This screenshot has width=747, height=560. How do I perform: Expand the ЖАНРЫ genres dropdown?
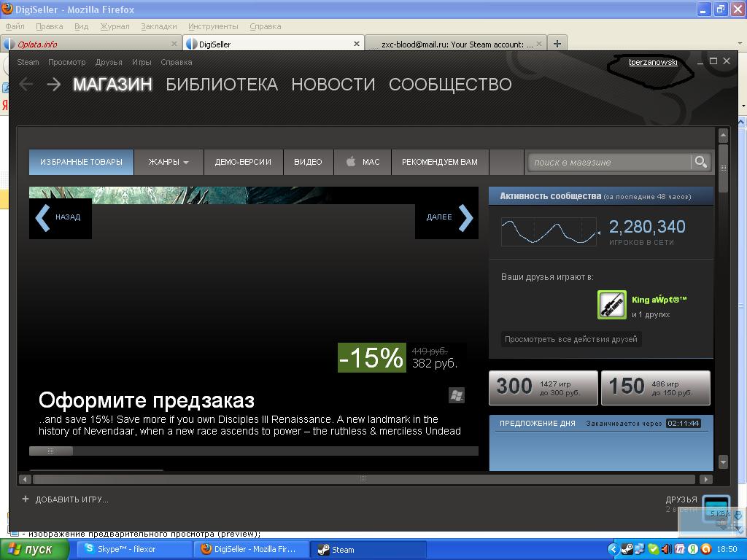coord(169,162)
